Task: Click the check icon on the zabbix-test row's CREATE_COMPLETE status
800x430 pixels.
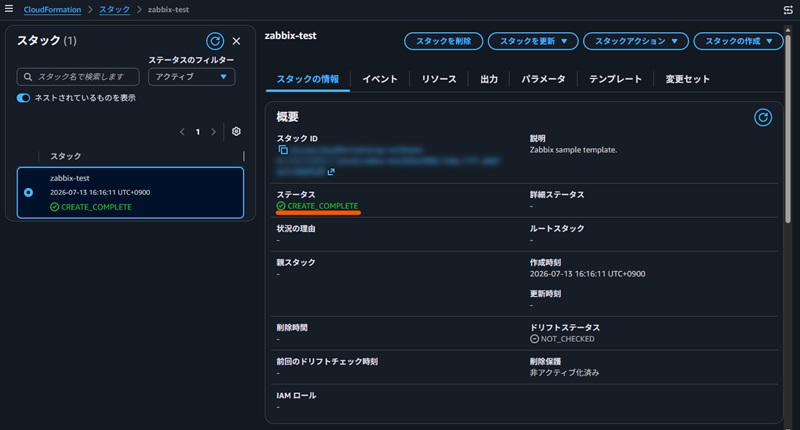Action: pos(55,207)
